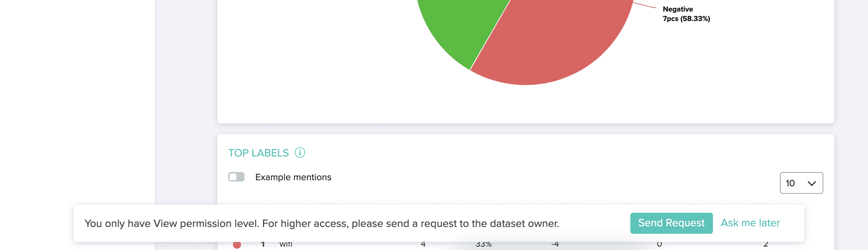The height and width of the screenshot is (250, 868).
Task: Open the 10 rows-per-page dropdown
Action: [x=801, y=183]
